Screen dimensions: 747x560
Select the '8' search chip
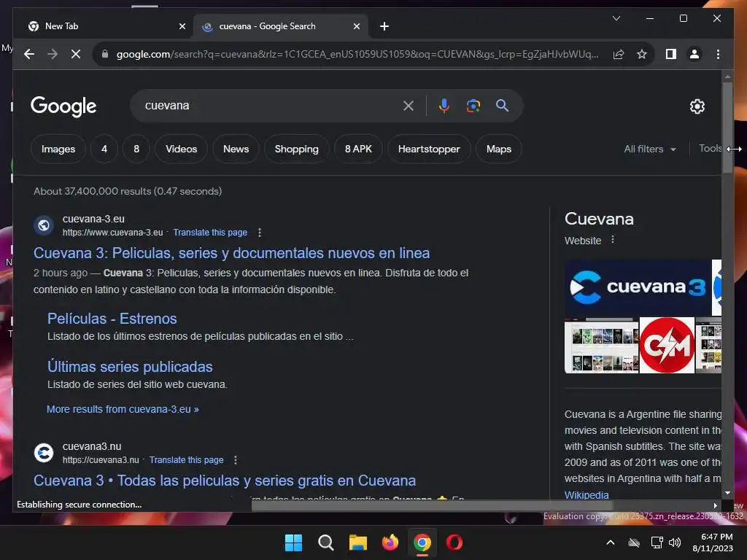(136, 149)
